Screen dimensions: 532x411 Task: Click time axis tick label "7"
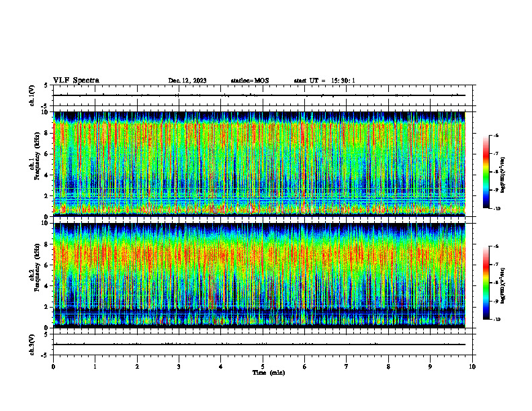(347, 367)
